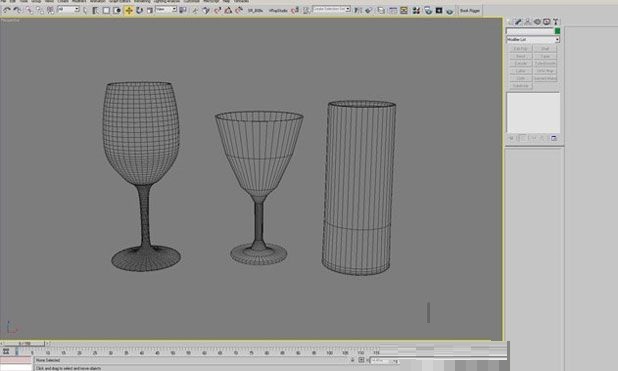
Task: Click the Lathe modifier button
Action: click(520, 71)
